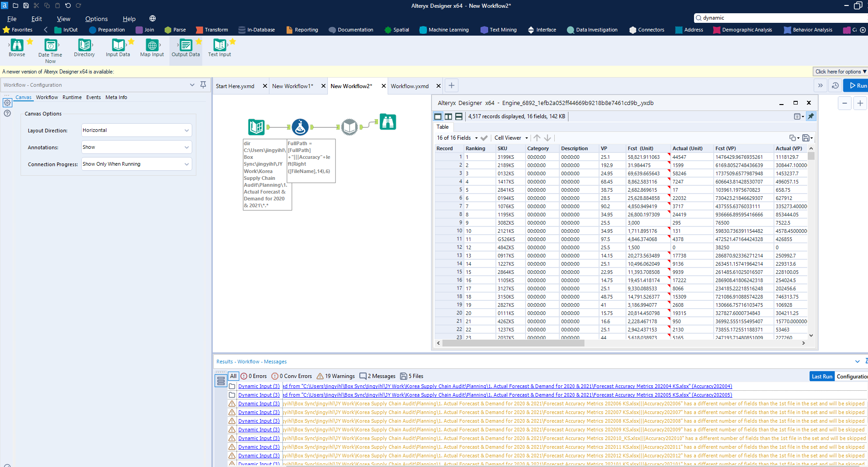Show only 2 Messages in results

point(378,376)
